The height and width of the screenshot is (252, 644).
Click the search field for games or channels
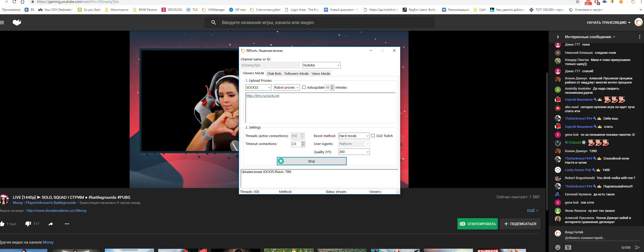coord(320,23)
